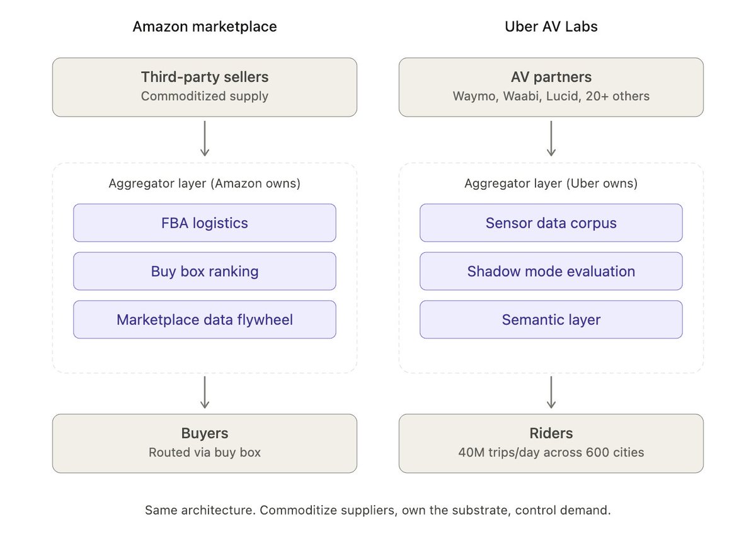Select the Sensor data corpus block
The height and width of the screenshot is (536, 756).
(x=551, y=223)
